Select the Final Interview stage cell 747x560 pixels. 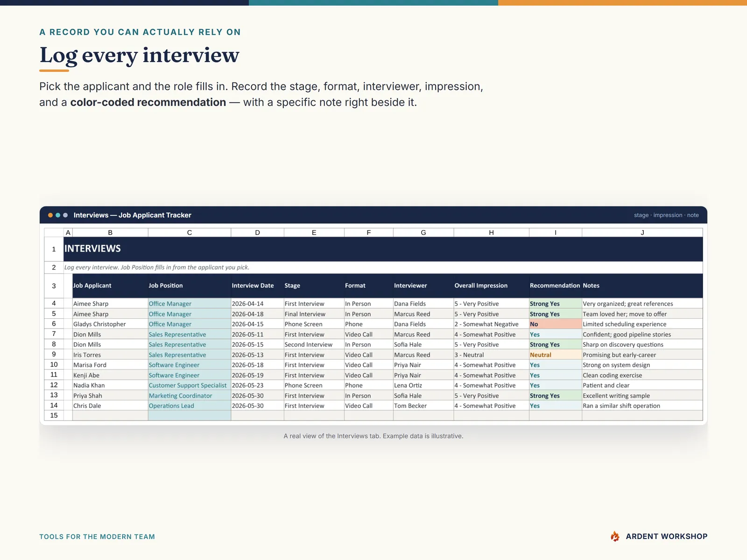click(314, 314)
